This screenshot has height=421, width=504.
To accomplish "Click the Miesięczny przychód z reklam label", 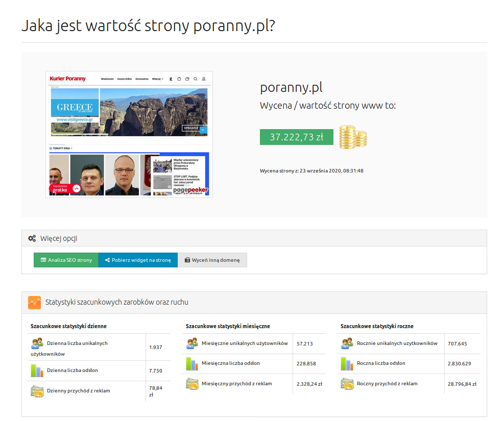I will (x=237, y=384).
